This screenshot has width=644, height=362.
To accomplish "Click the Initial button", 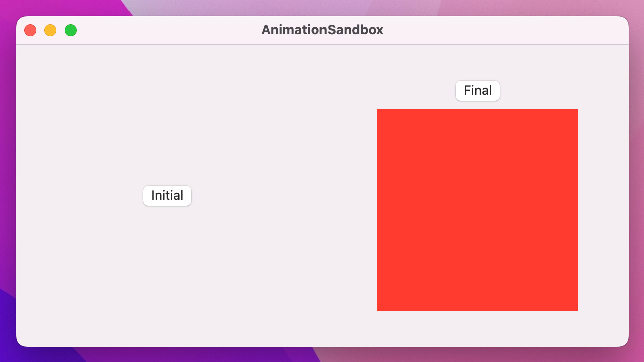I will 167,196.
